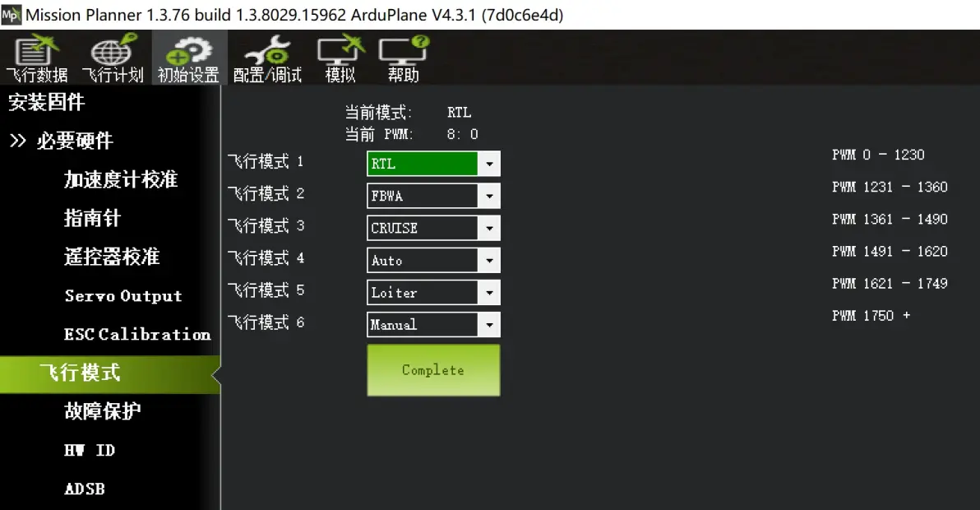The width and height of the screenshot is (980, 510).
Task: Open the 配置/调试 config tuning screen
Action: (267, 59)
